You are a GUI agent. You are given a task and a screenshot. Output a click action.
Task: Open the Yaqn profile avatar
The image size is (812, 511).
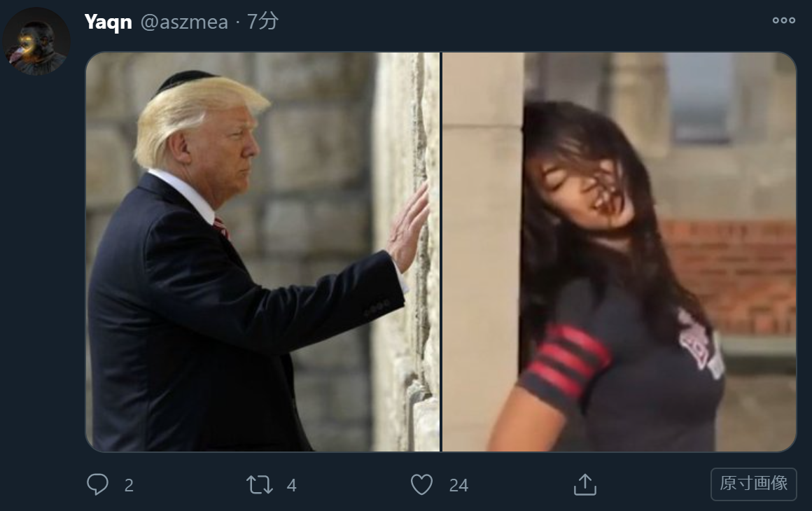[x=36, y=41]
